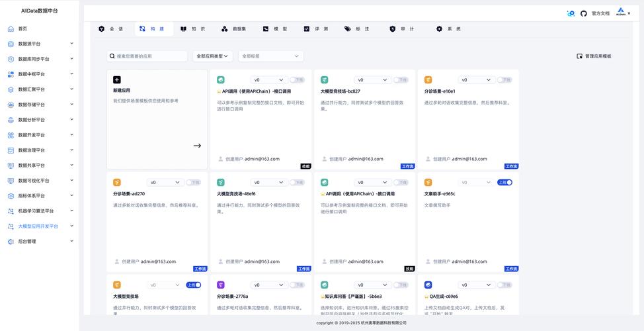Click the purple icon of 分诊场景-2778a card
The image size is (644, 331).
(221, 285)
